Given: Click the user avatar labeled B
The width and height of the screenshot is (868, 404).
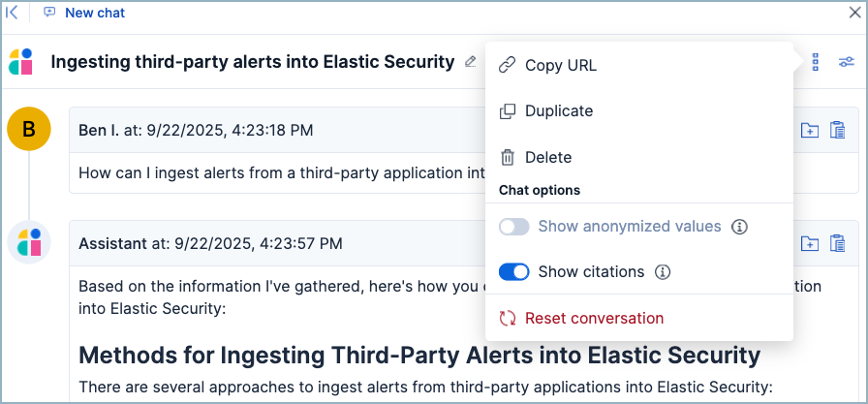Looking at the screenshot, I should click(29, 129).
